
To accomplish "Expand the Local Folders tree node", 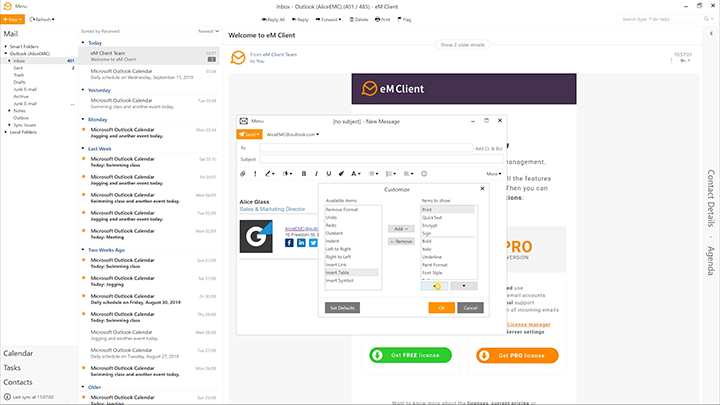I will tap(6, 132).
